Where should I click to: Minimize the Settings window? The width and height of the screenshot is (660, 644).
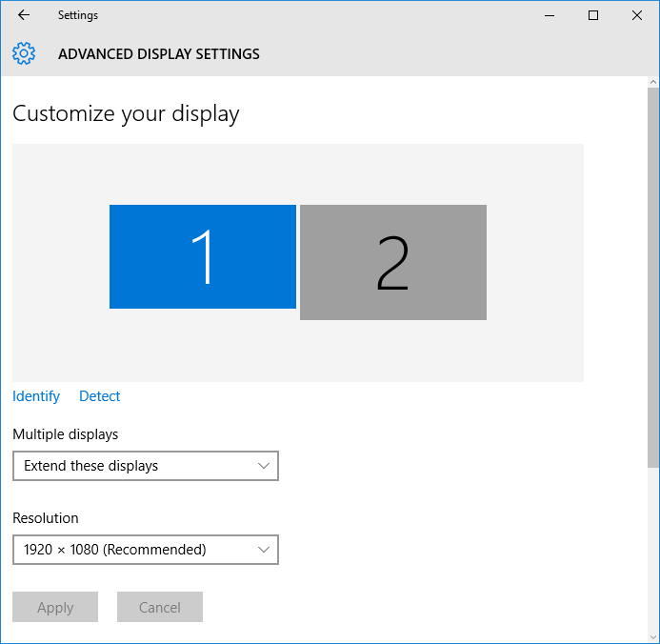(x=550, y=15)
